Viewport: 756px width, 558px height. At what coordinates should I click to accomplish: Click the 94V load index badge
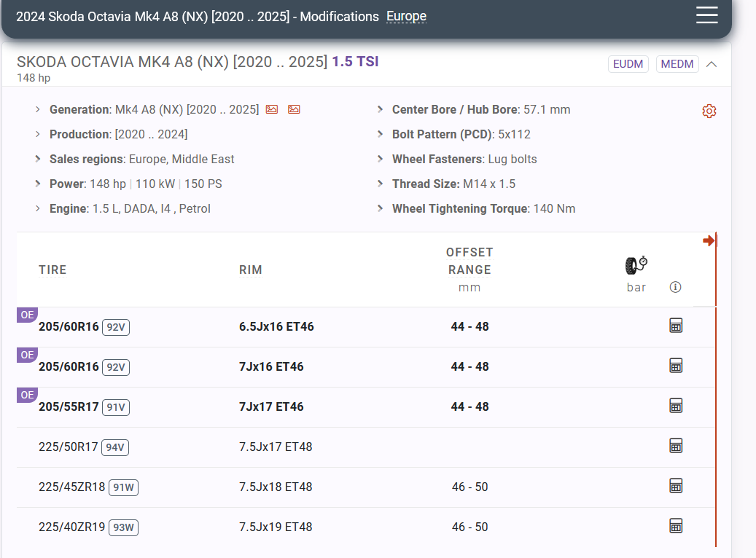115,447
